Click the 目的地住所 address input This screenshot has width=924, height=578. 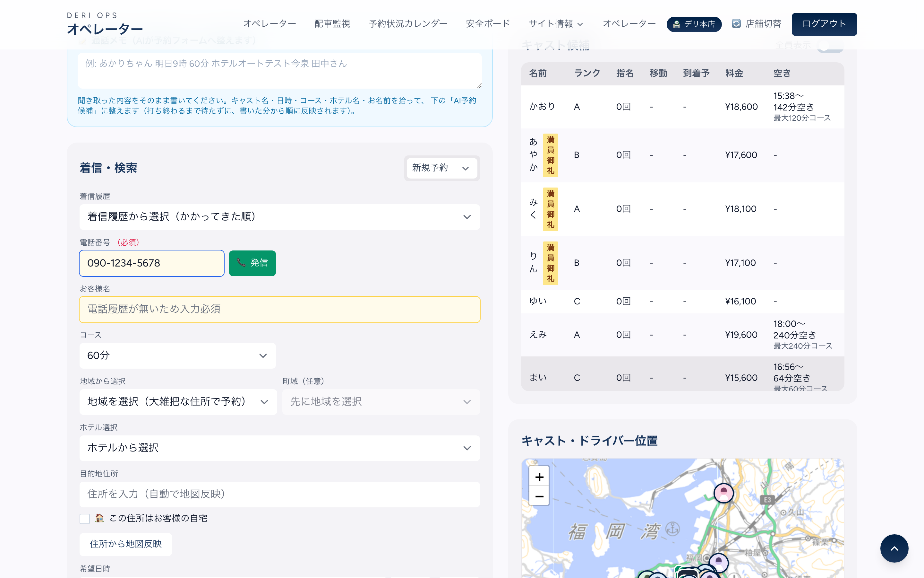(279, 494)
